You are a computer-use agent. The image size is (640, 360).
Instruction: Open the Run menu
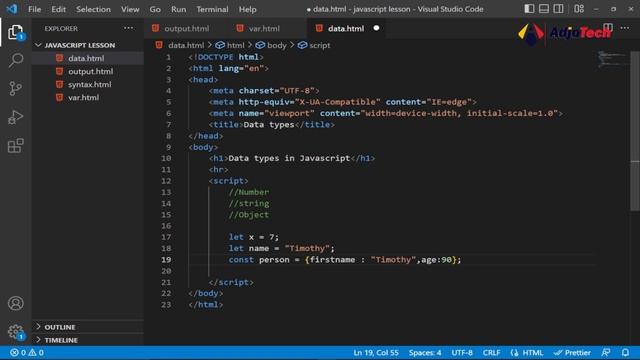178,9
